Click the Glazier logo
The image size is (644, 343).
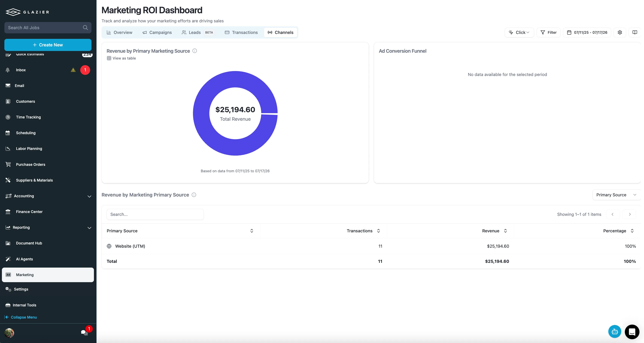tap(27, 12)
